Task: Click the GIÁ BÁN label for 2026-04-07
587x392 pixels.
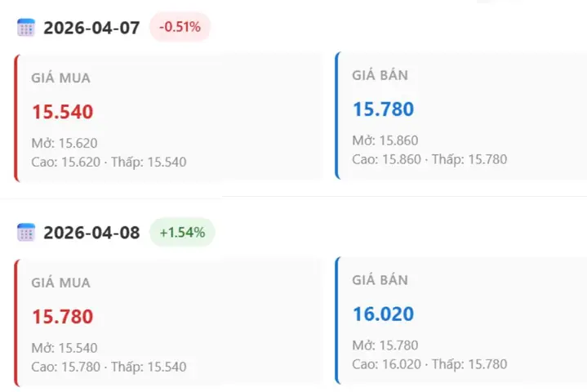Action: click(x=380, y=75)
